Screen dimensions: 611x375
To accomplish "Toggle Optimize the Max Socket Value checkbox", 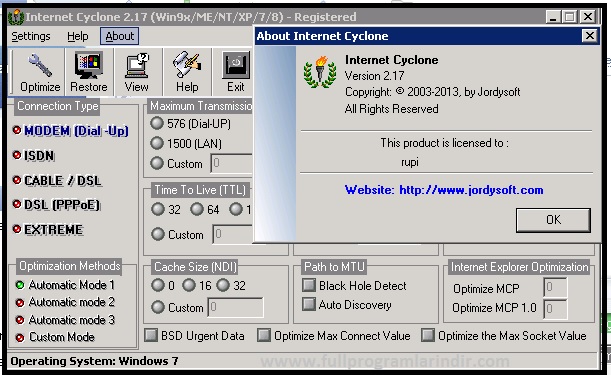I will pos(428,335).
